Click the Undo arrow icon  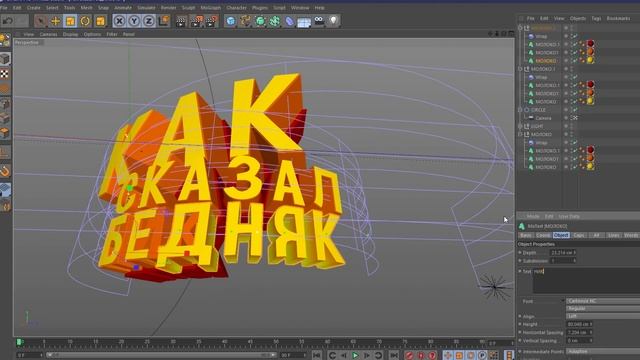pos(7,21)
